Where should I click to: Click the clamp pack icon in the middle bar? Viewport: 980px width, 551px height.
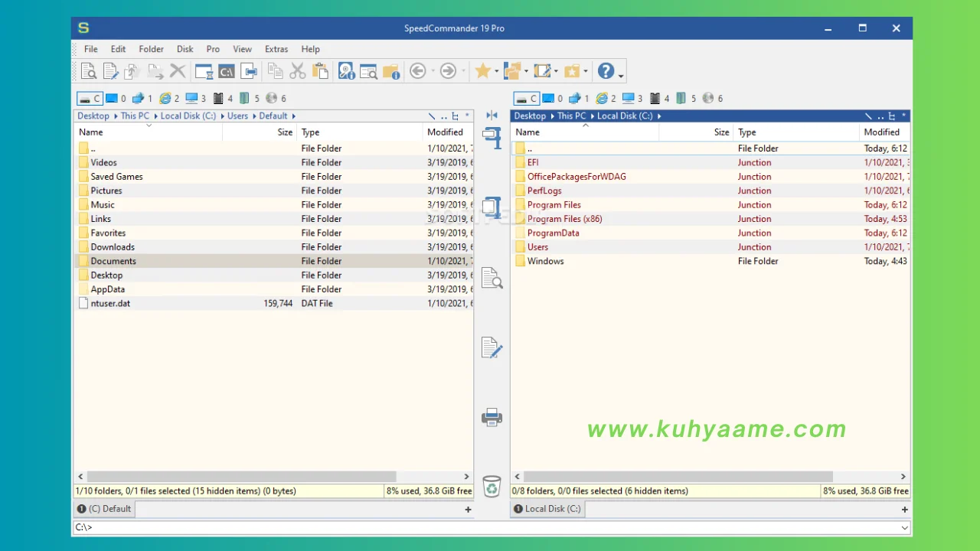tap(492, 139)
